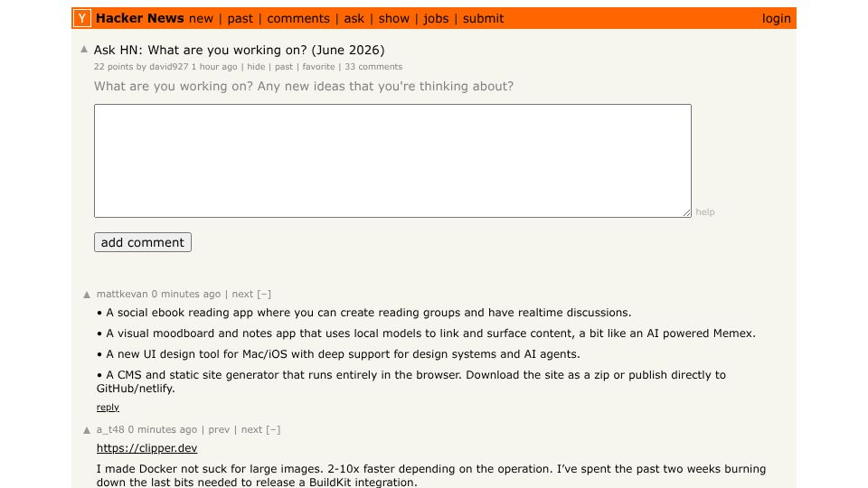The height and width of the screenshot is (488, 868).
Task: Click 'What are you working on?' story text
Action: coord(304,87)
